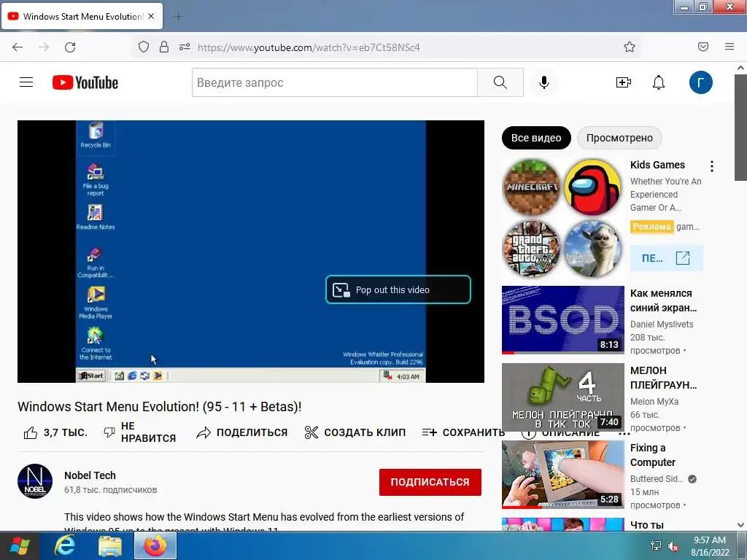Go to YouTube home via logo
747x560 pixels.
(x=85, y=82)
